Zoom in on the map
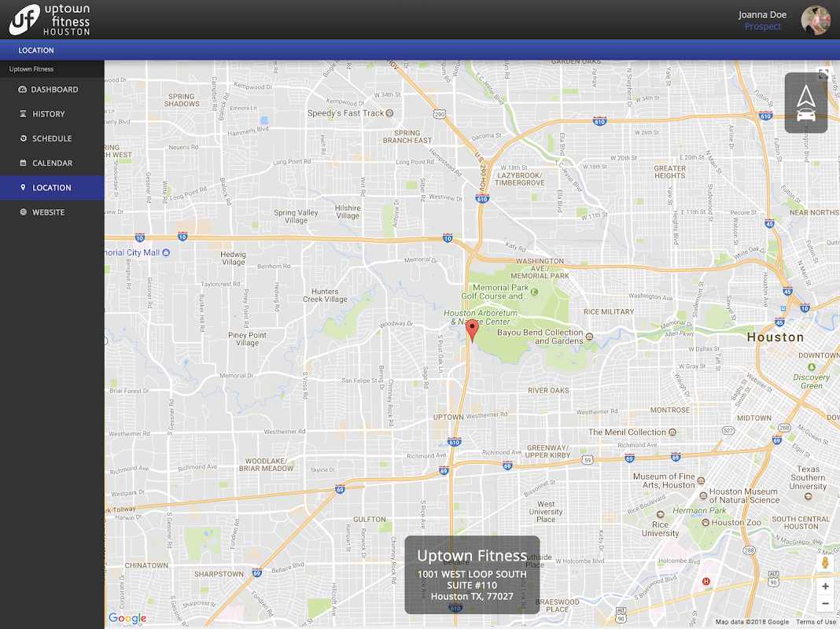The image size is (840, 629). pyautogui.click(x=825, y=587)
